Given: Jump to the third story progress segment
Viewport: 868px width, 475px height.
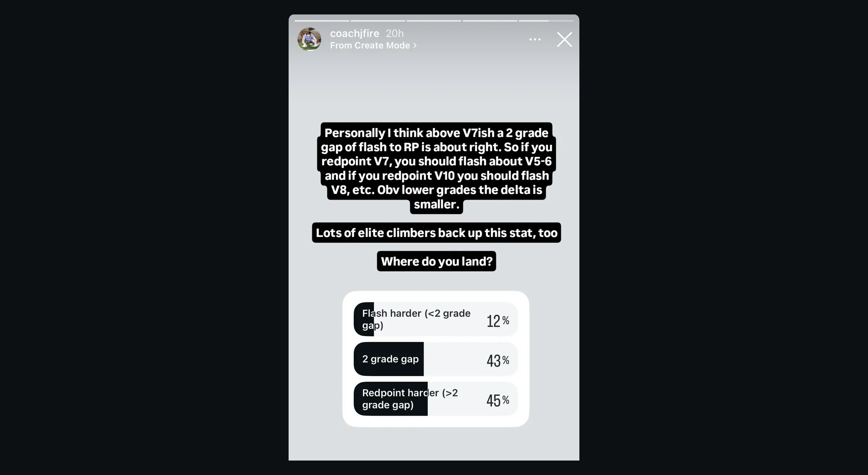Looking at the screenshot, I should point(434,21).
